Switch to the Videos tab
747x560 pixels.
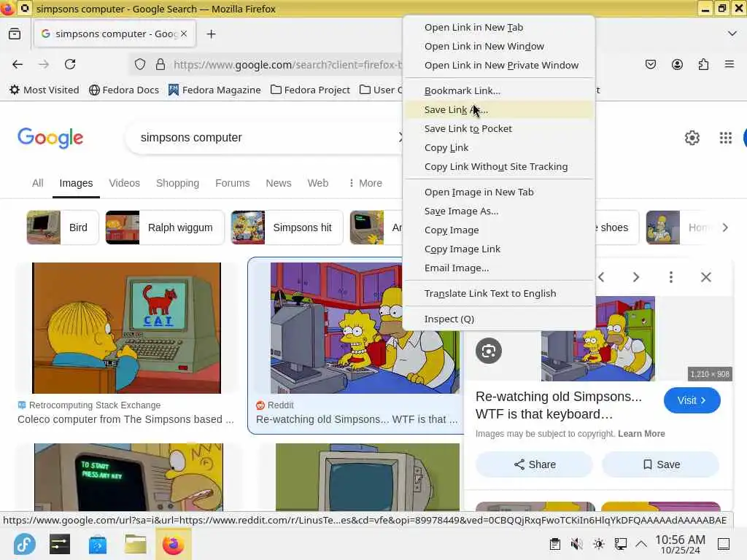click(x=124, y=183)
